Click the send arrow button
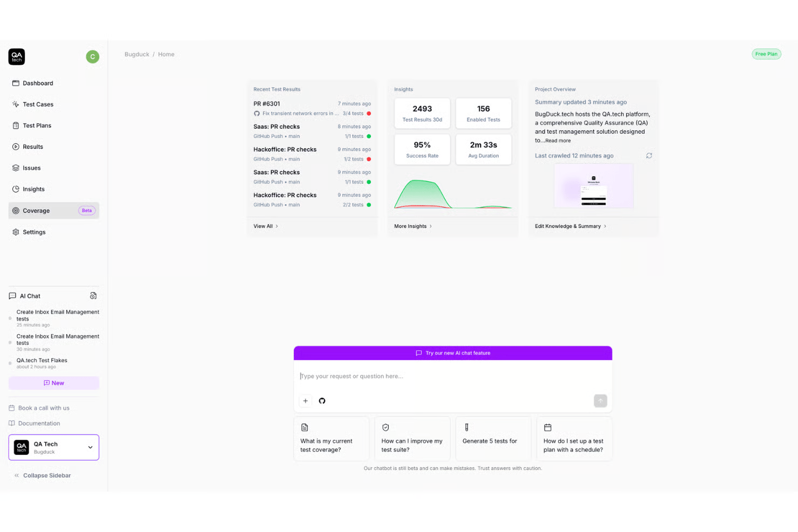The image size is (798, 532). (600, 401)
